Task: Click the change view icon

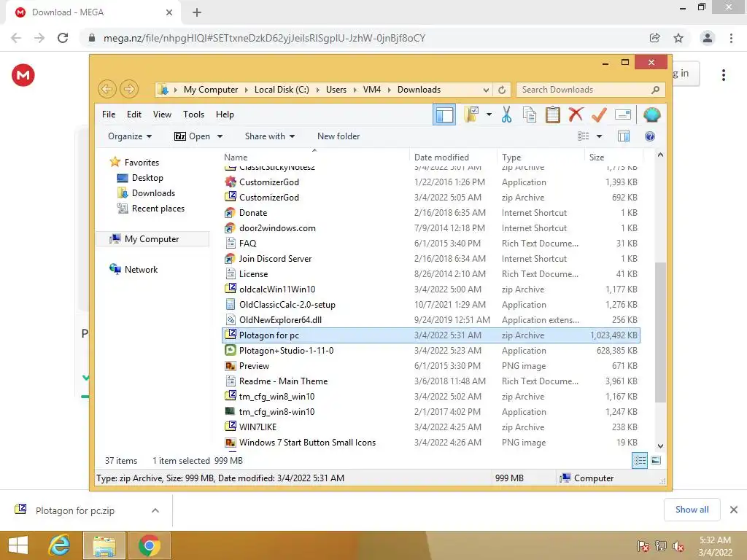Action: [x=583, y=136]
